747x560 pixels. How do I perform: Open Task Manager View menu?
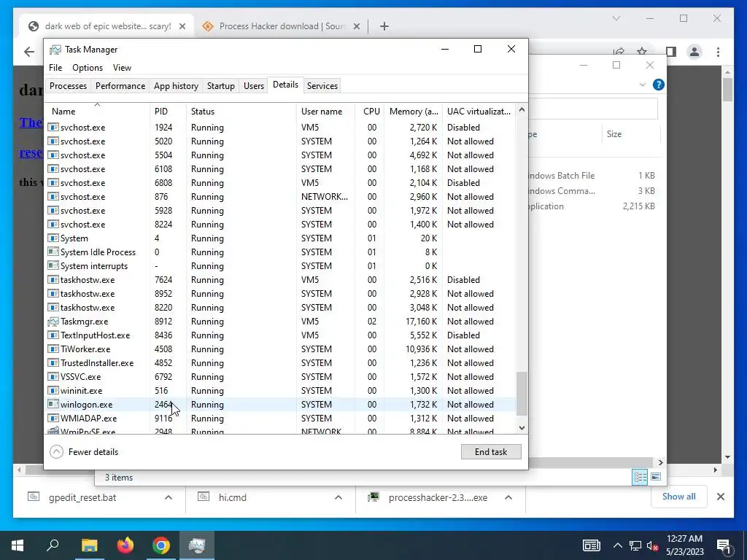point(122,68)
